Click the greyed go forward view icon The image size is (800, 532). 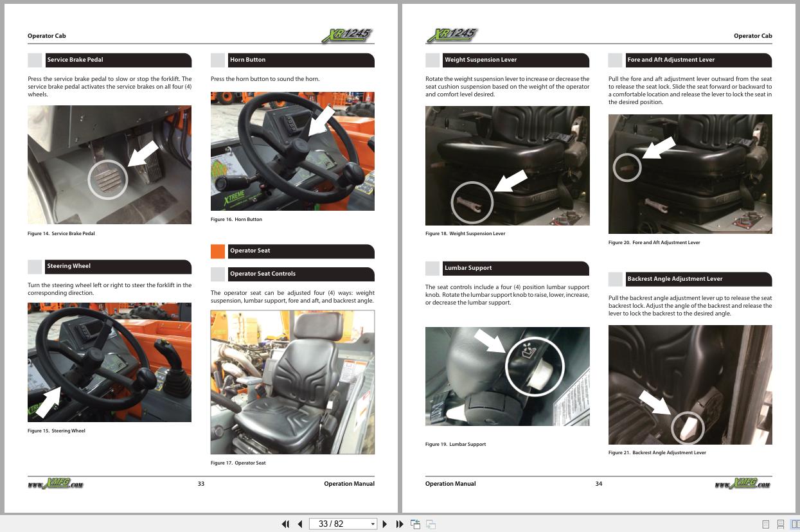[431, 524]
